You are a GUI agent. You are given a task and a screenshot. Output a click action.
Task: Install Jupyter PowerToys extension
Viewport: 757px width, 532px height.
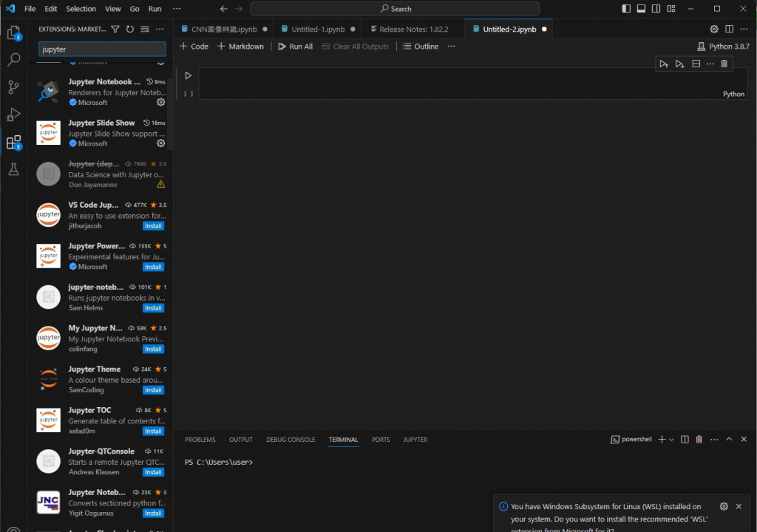pos(154,267)
